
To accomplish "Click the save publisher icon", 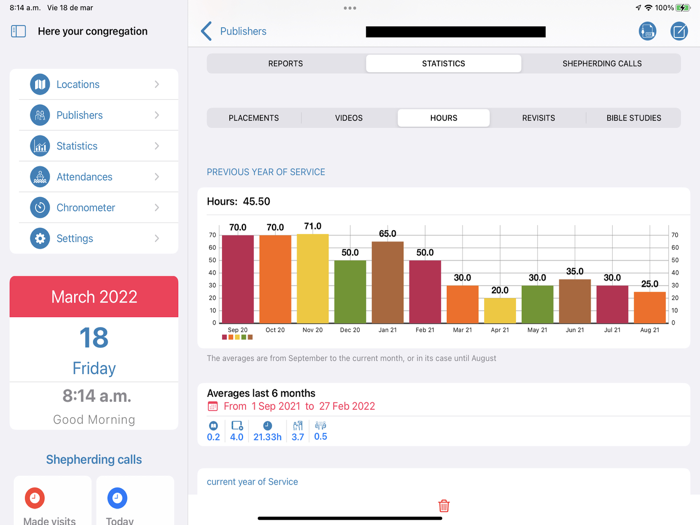I will coord(647,31).
